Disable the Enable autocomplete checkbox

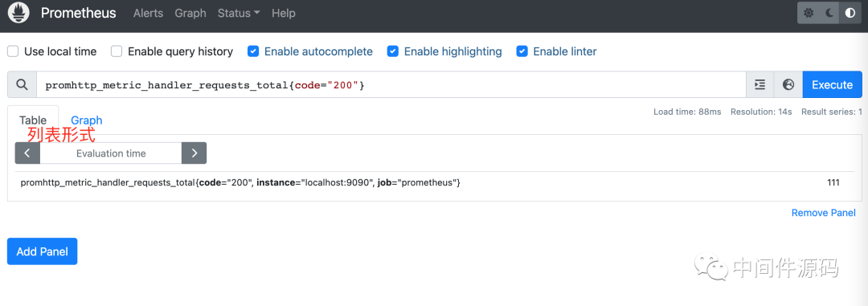click(x=253, y=51)
